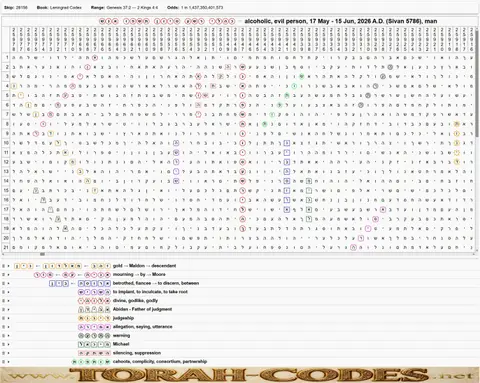This screenshot has width=480, height=383.
Task: Click the first three-letter blue tile group in betrothed row
Action: 59,283
